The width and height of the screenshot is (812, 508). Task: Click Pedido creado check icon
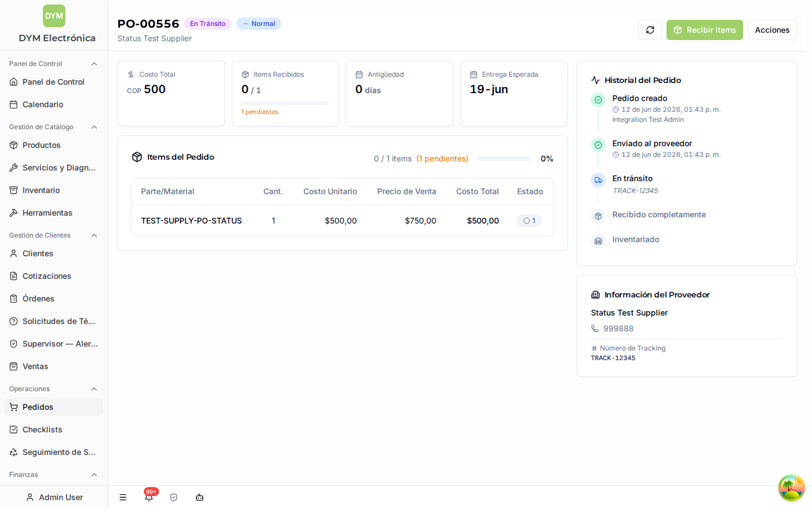[x=598, y=100]
